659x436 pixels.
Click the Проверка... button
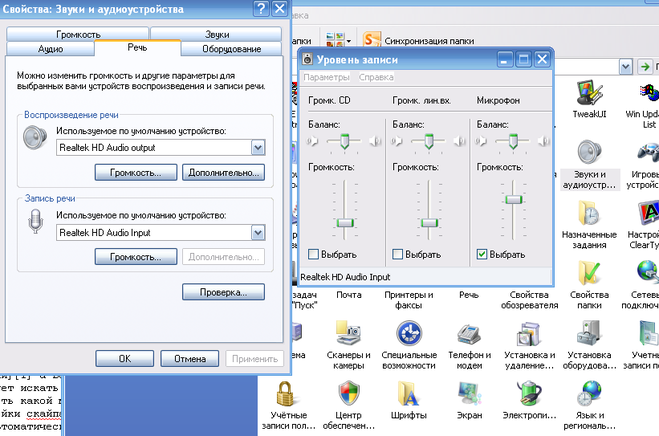click(x=223, y=292)
